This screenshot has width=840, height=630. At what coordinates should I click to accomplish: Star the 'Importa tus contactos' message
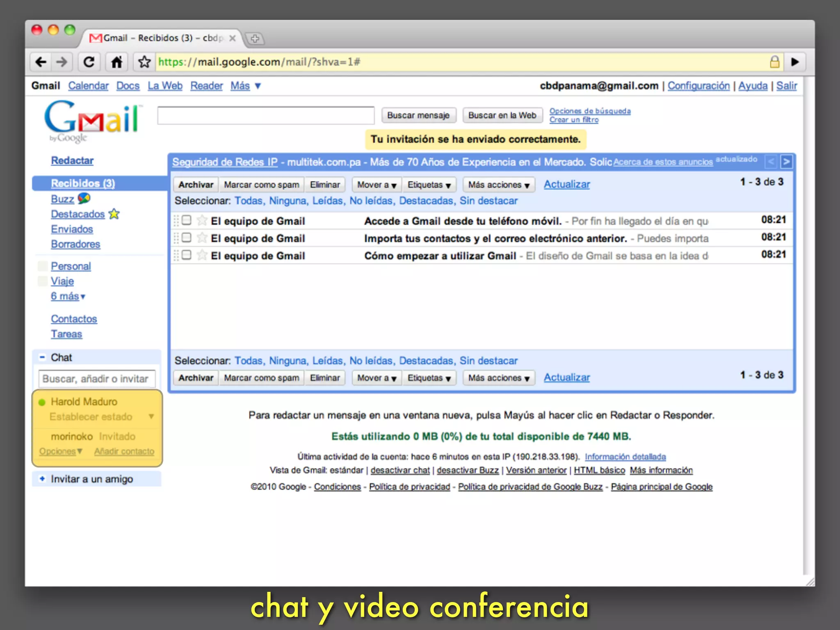(201, 238)
